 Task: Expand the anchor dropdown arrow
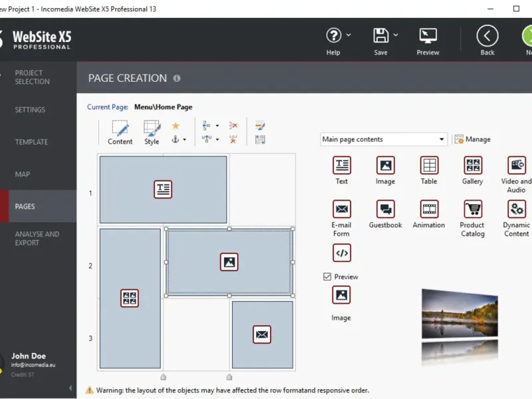(185, 140)
